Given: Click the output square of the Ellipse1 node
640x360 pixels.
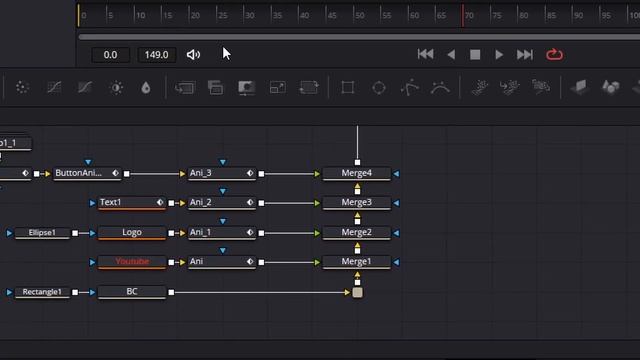Looking at the screenshot, I should pos(75,233).
